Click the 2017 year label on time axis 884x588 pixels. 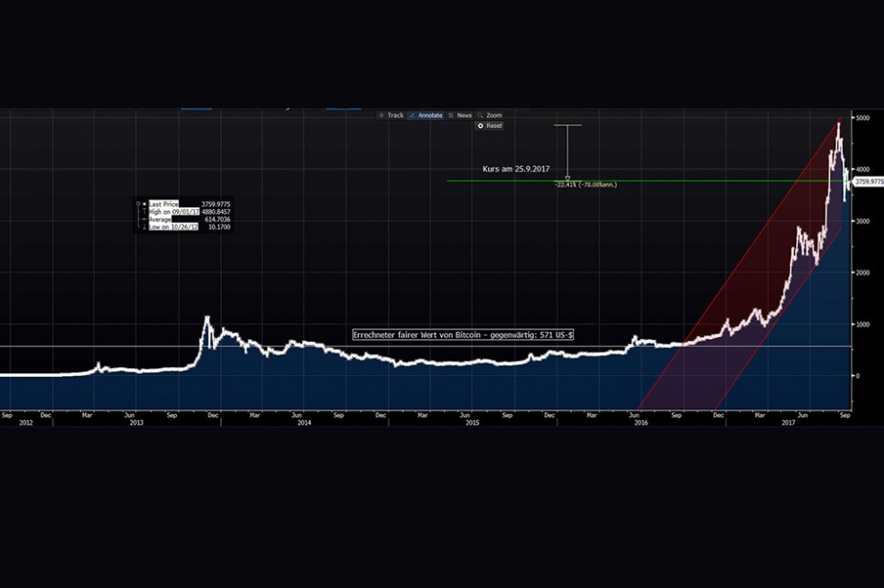(x=788, y=422)
